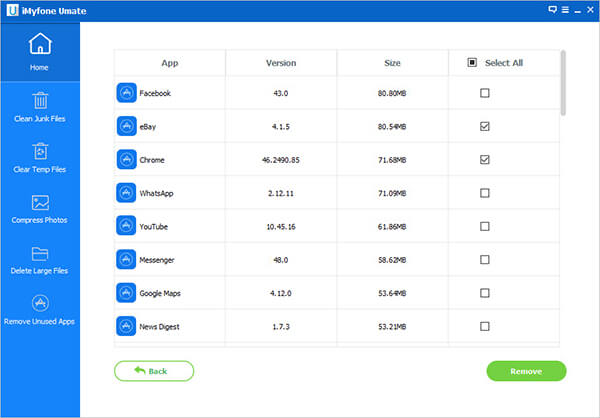Click Google Maps version 4.12.0

(x=280, y=293)
